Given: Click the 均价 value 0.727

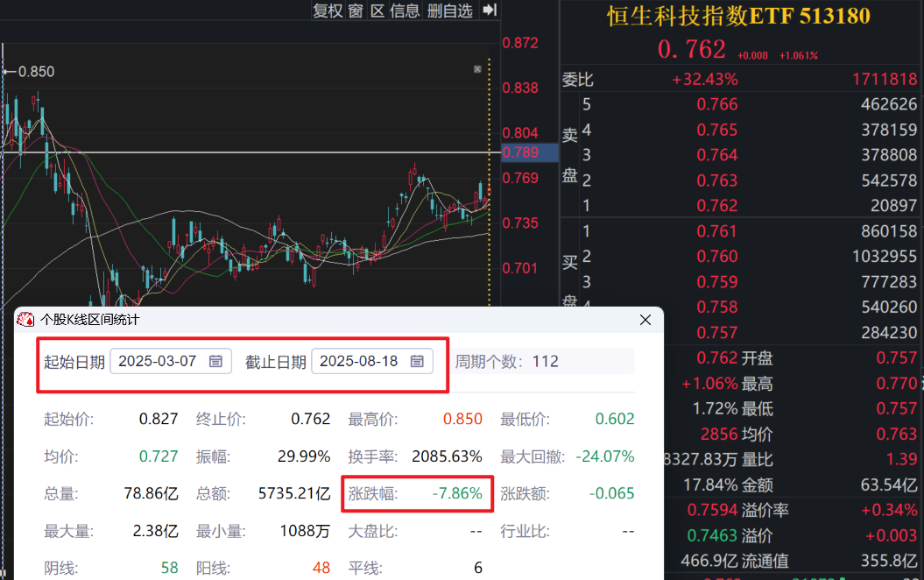Looking at the screenshot, I should pos(159,456).
